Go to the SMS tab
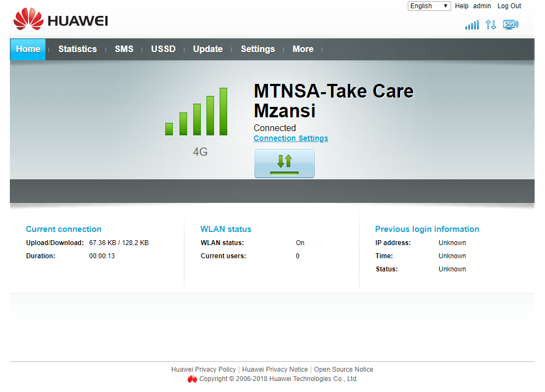This screenshot has height=392, width=545. 124,49
